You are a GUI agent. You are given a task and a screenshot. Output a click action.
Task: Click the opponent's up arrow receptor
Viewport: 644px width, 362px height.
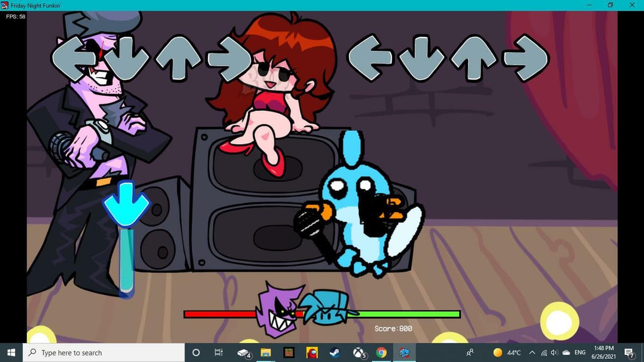pos(178,58)
